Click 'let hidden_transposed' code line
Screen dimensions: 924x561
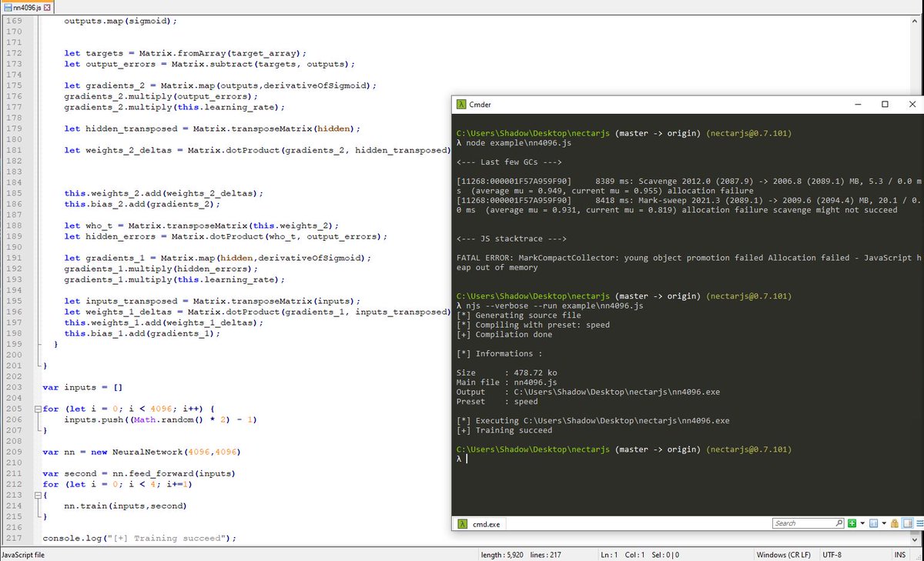tap(213, 129)
